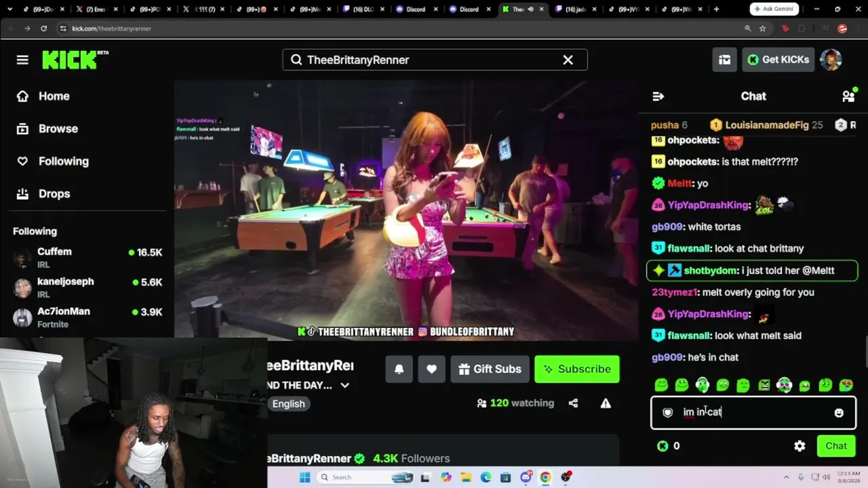Open Browse in the sidebar

(x=47, y=129)
